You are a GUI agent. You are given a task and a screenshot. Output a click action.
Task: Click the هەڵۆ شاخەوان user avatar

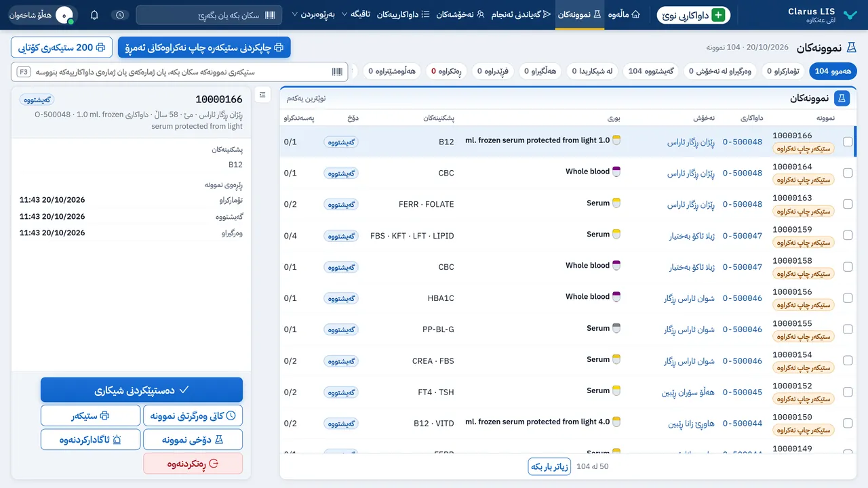[64, 15]
